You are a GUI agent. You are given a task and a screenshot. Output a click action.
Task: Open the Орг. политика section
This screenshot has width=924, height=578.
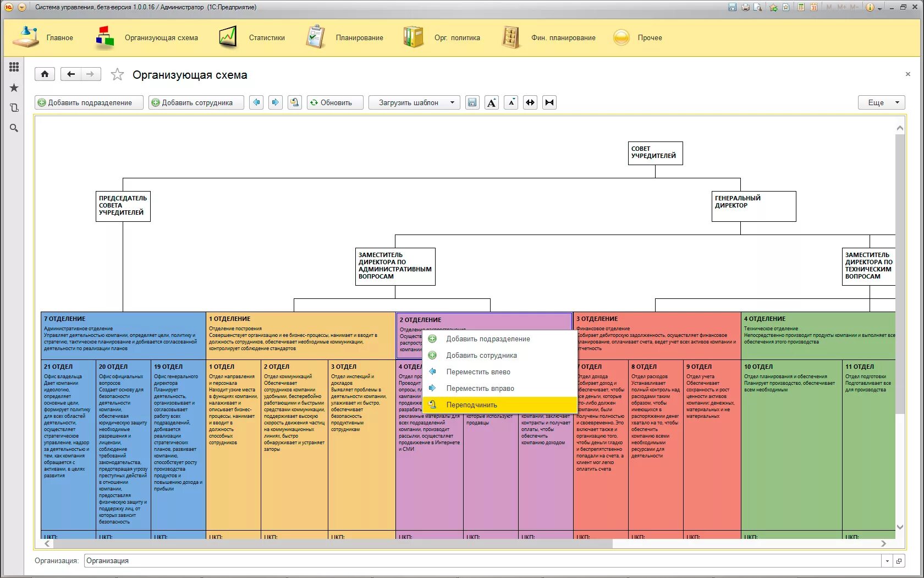tap(442, 37)
